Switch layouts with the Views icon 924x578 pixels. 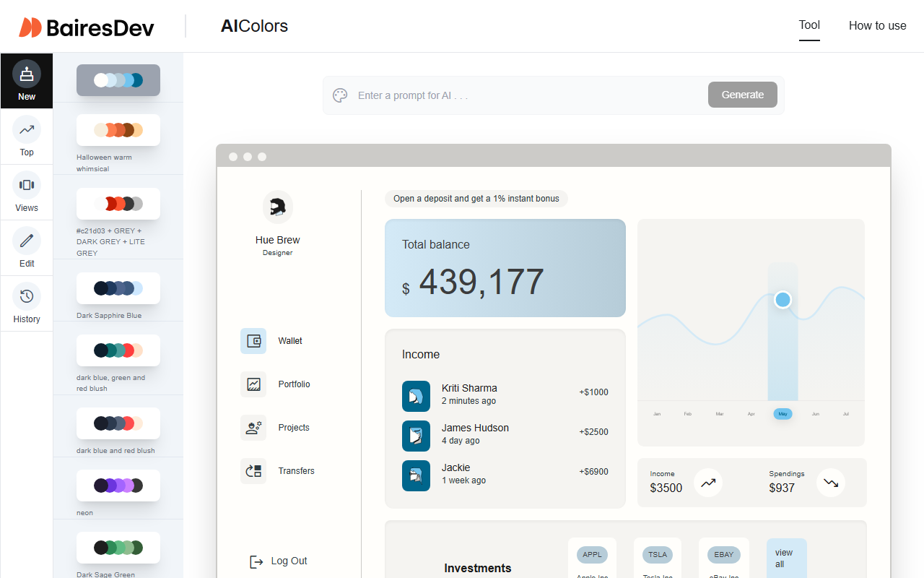pos(27,185)
